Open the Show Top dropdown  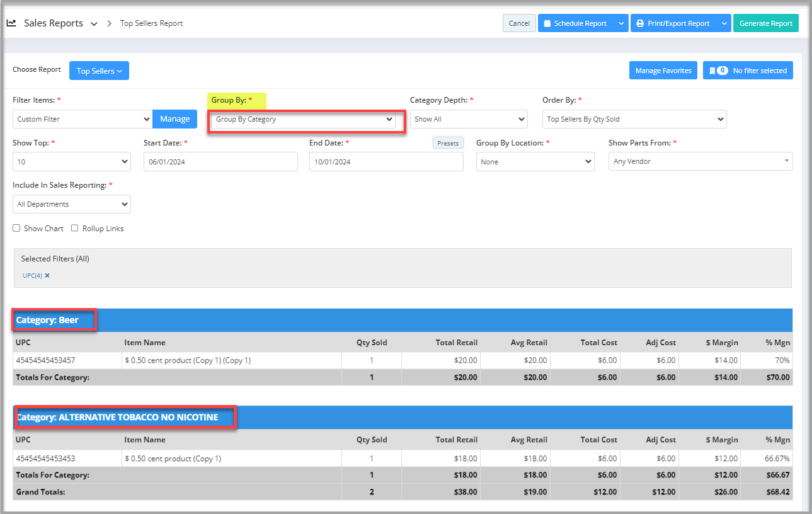pos(72,162)
